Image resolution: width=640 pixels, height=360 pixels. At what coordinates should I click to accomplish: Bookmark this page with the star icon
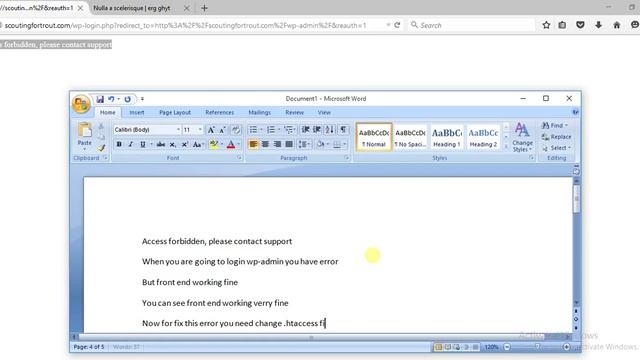click(546, 25)
